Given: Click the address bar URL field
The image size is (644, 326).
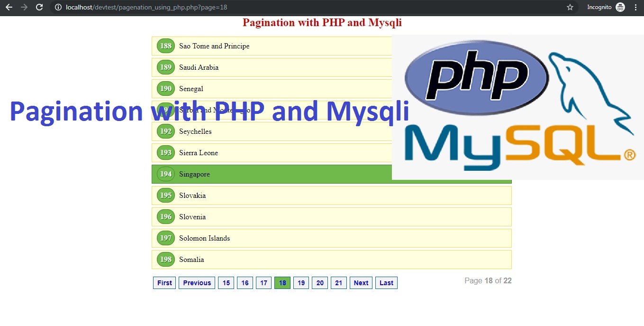Looking at the screenshot, I should click(x=313, y=7).
